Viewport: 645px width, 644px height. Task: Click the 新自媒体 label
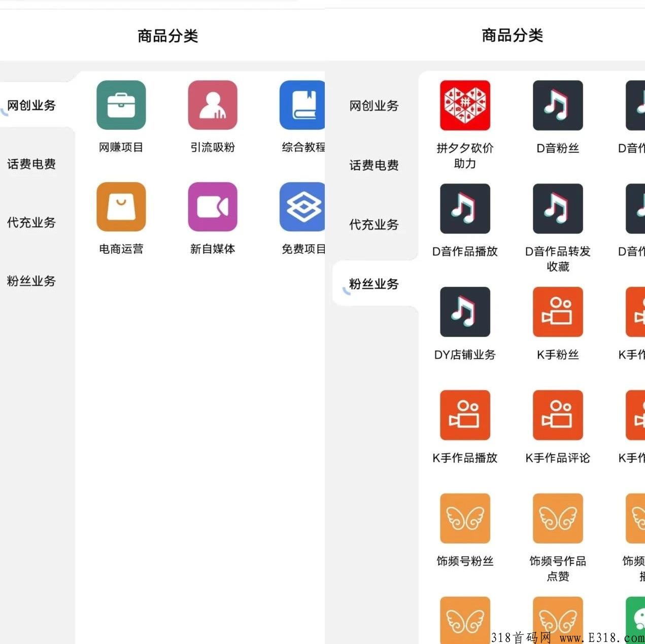212,249
